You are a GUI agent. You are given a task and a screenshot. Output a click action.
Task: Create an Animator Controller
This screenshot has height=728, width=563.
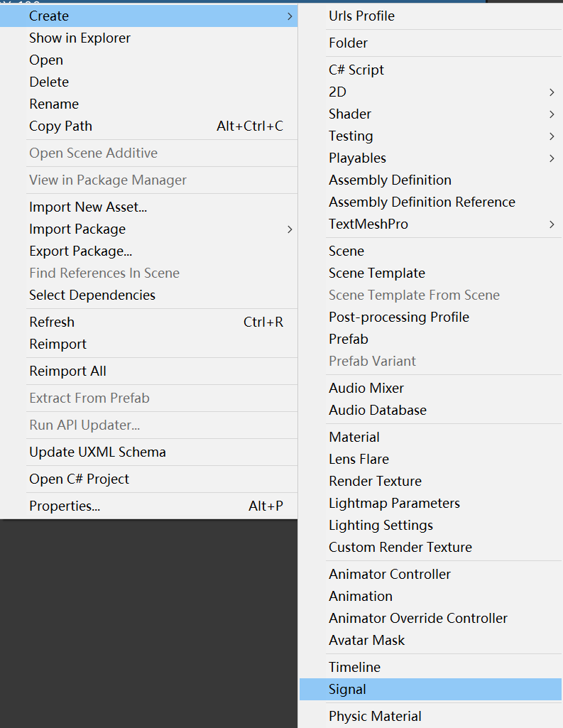(389, 574)
